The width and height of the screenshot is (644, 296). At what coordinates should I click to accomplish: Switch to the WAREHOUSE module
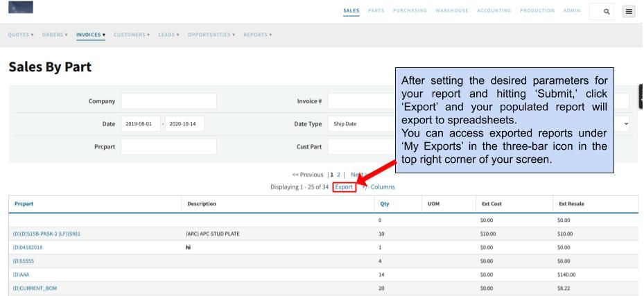[452, 10]
